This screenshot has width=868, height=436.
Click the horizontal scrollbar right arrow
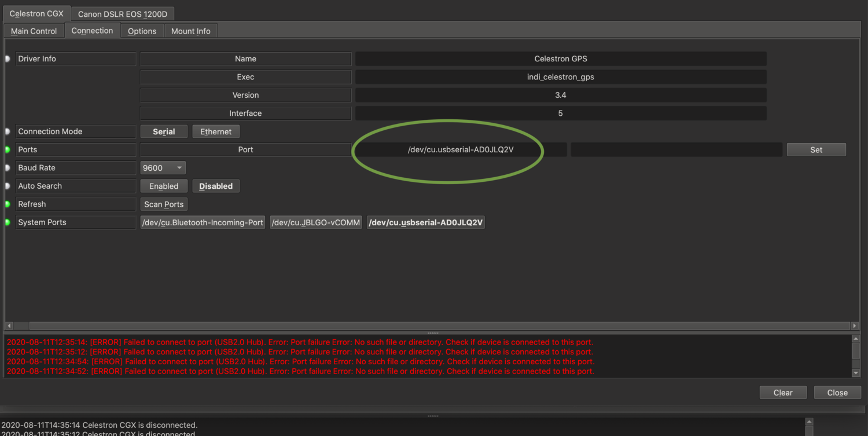855,326
